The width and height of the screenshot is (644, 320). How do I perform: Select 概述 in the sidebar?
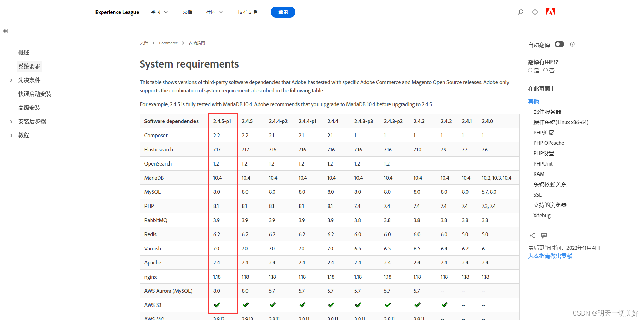coord(24,52)
